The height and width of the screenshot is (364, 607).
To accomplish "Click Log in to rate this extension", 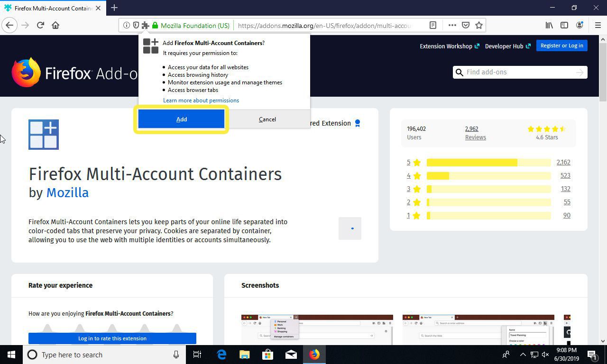I will (112, 338).
